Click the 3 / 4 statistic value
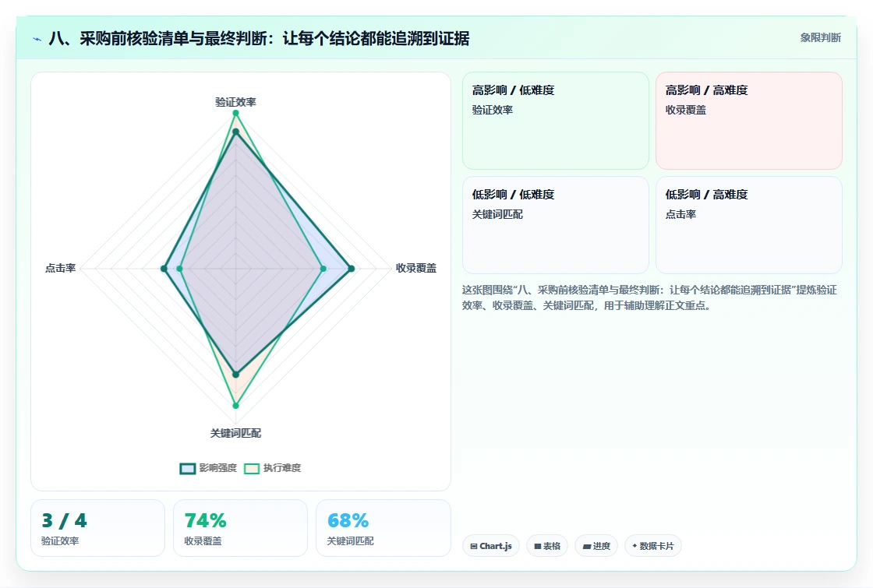 (64, 521)
